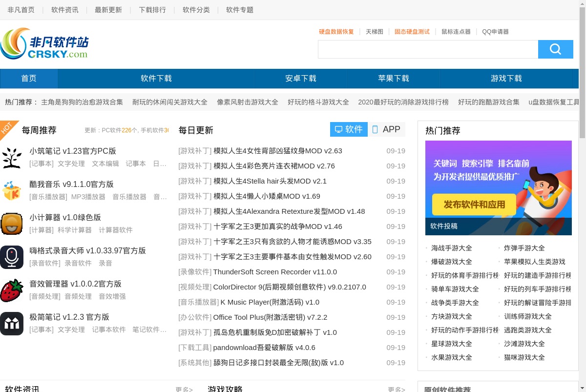
Task: Open 最新更新 in top bar
Action: tap(108, 10)
